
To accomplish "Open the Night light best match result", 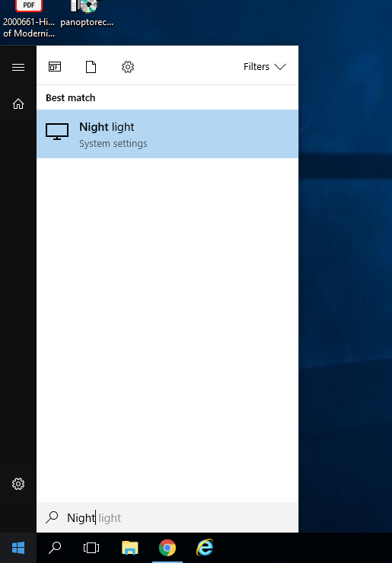I will (167, 134).
